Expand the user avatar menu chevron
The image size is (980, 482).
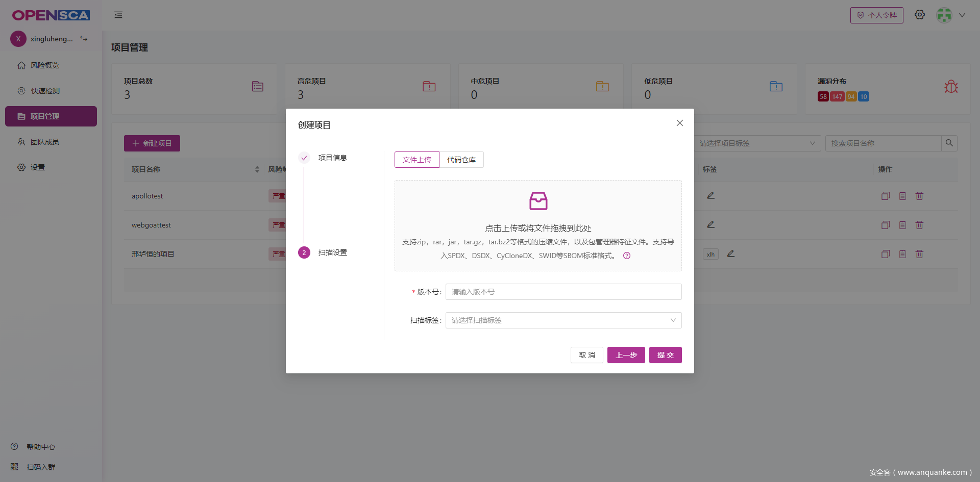(962, 15)
